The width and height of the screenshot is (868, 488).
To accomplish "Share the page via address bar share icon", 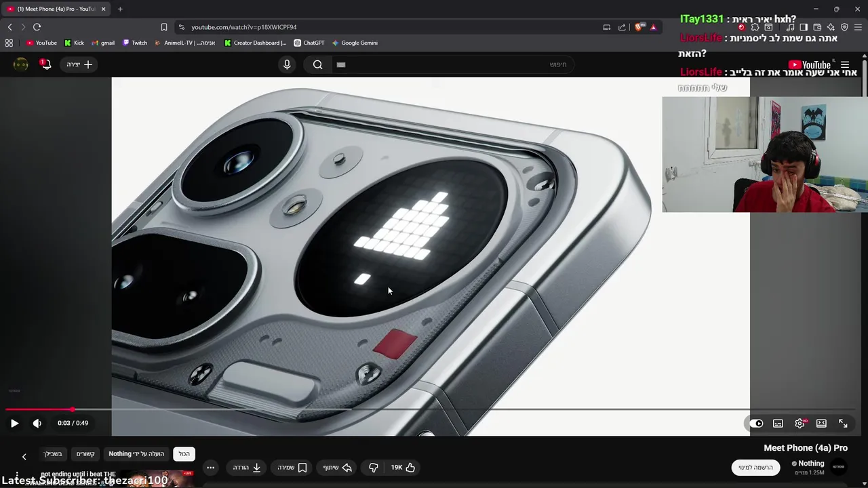I will pyautogui.click(x=622, y=27).
